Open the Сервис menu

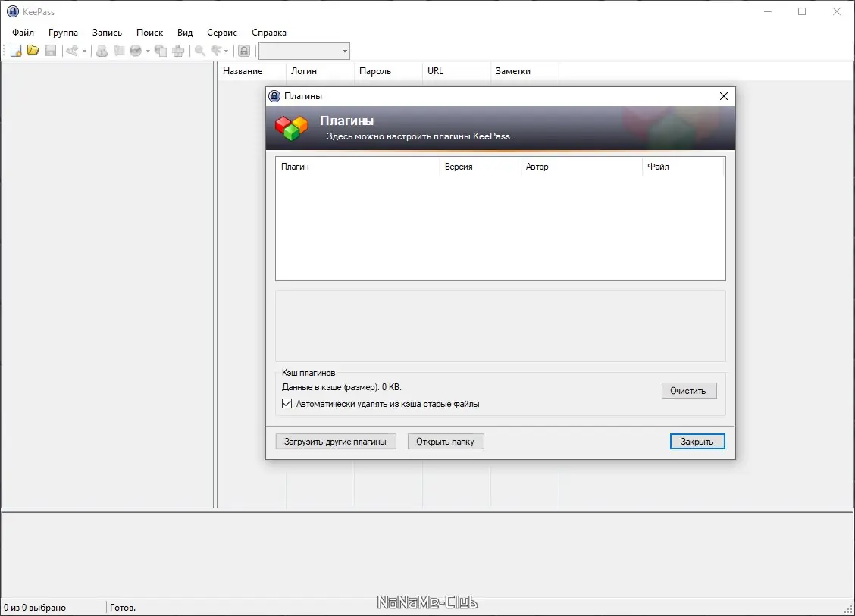coord(222,33)
